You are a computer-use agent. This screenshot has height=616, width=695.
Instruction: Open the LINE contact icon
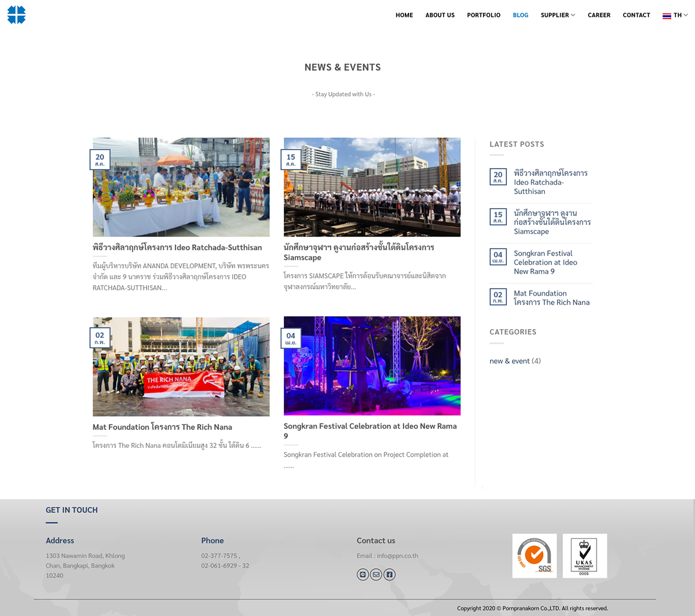(363, 574)
